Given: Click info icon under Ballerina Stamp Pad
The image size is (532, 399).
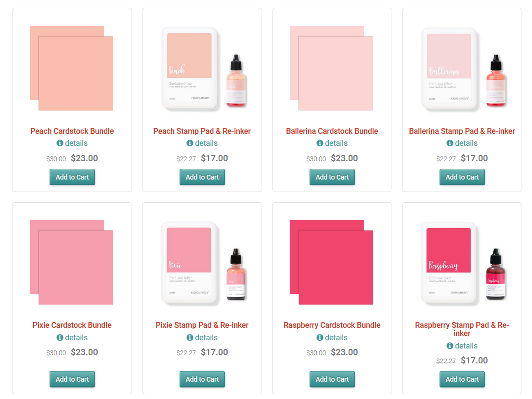Looking at the screenshot, I should pyautogui.click(x=450, y=143).
